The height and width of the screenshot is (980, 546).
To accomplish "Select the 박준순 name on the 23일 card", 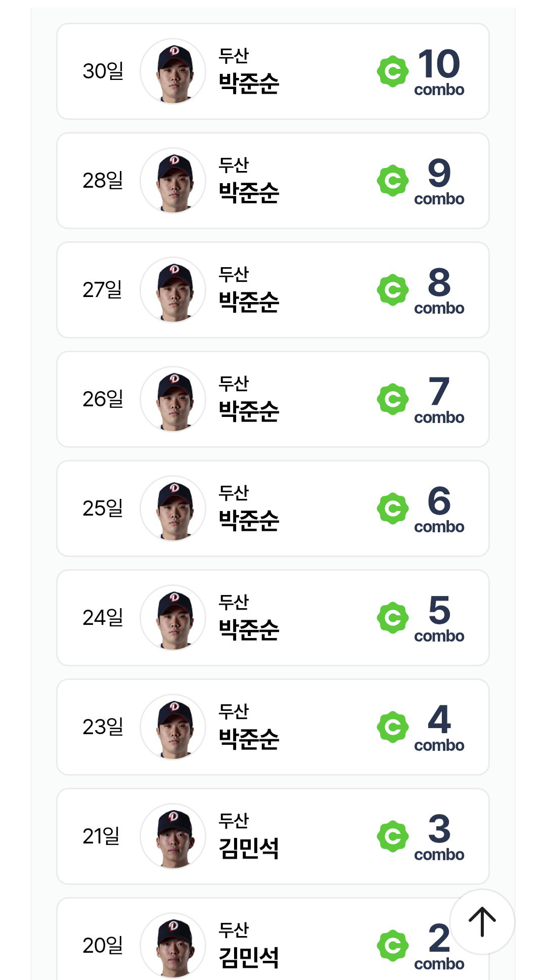I will [249, 739].
